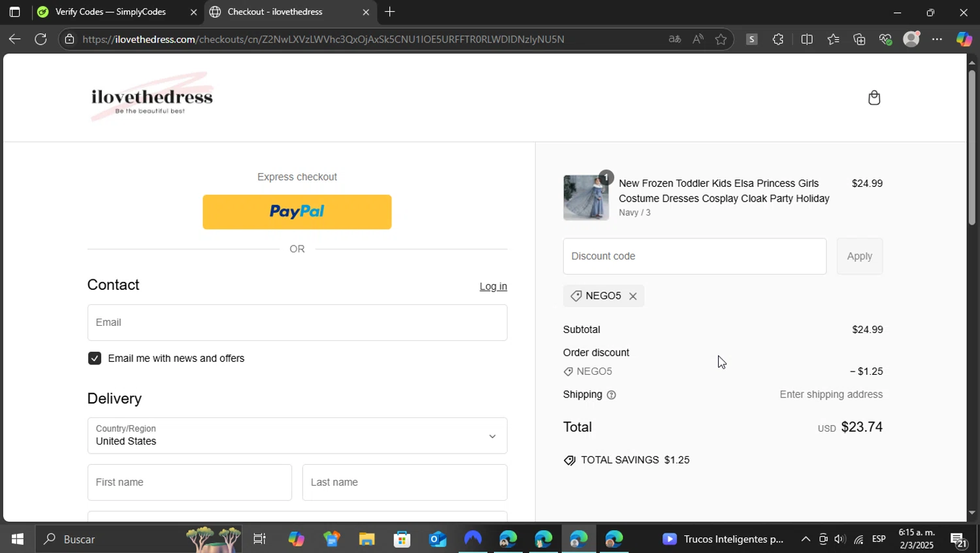Open a new browser tab
This screenshot has height=553, width=980.
pos(390,12)
